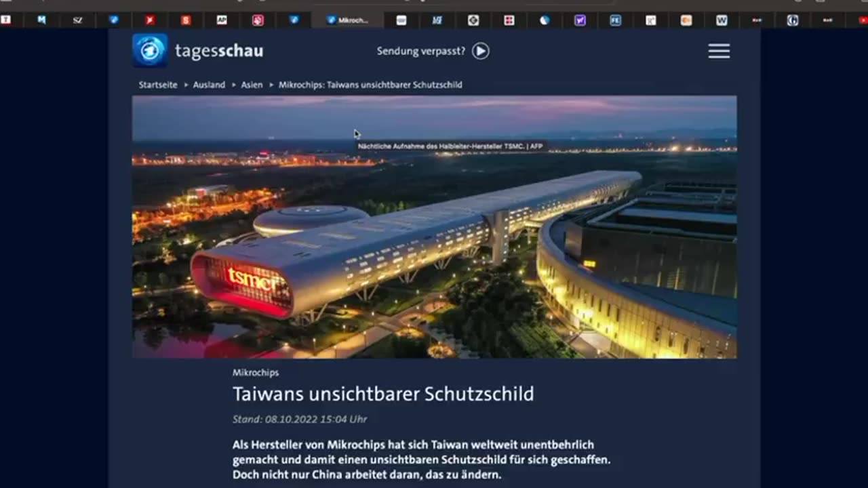Screen dimensions: 868x488
Task: Open the Asien breadcrumb link
Action: (252, 85)
